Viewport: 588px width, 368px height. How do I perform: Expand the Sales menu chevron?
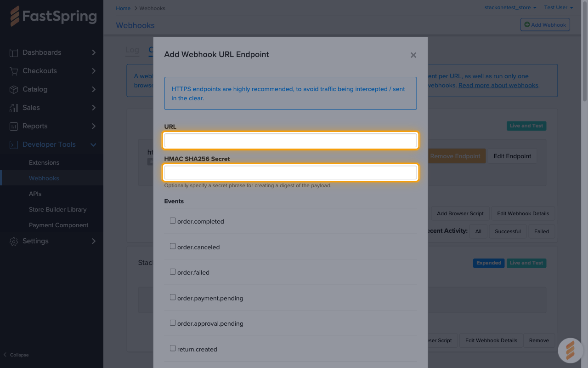(x=94, y=108)
